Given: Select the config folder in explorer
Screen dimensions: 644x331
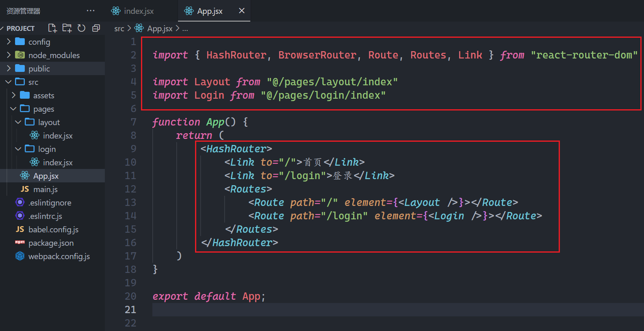Looking at the screenshot, I should 52,42.
